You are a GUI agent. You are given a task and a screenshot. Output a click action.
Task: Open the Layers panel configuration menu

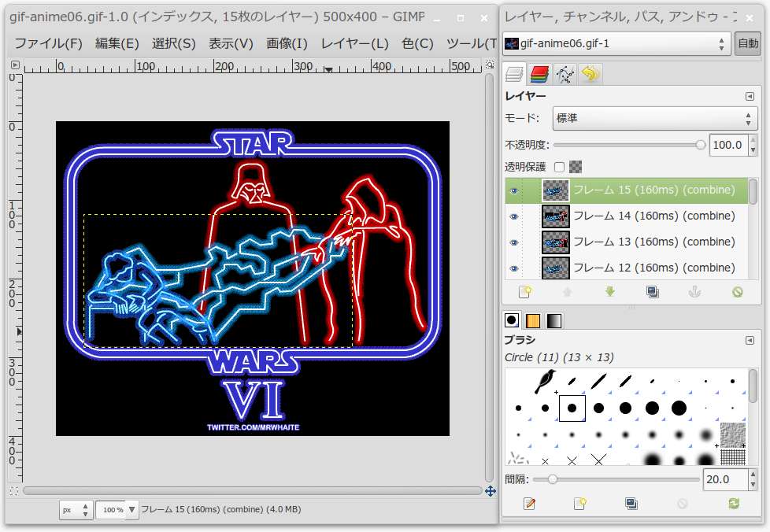pos(750,96)
